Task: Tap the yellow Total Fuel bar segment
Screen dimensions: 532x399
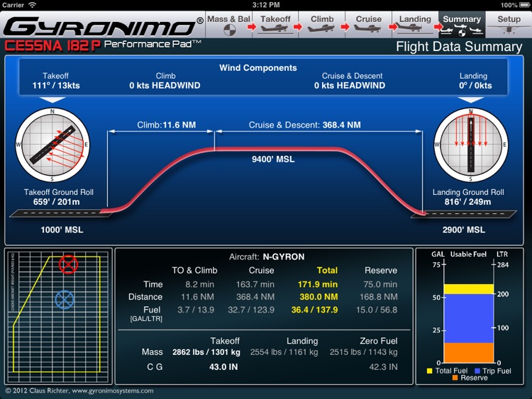Action: point(469,289)
